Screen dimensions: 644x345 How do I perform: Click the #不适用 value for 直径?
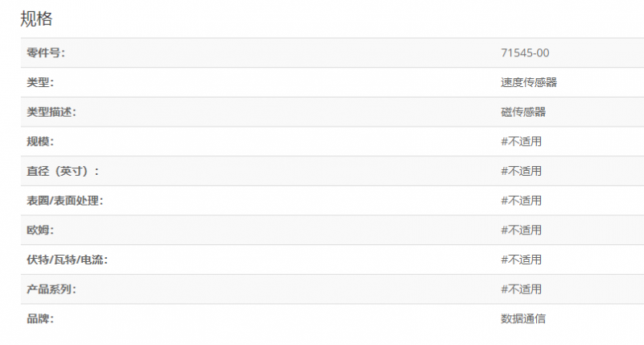click(x=521, y=171)
